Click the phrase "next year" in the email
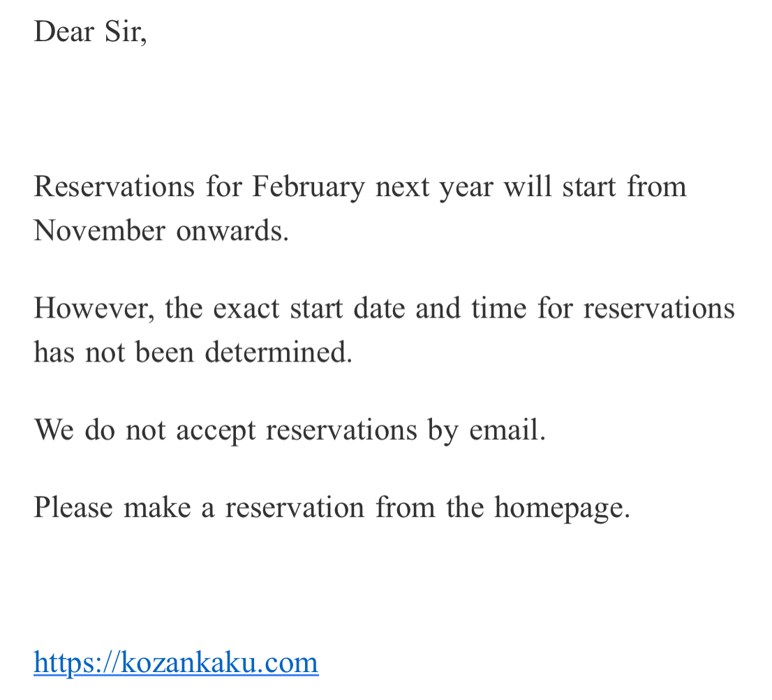The width and height of the screenshot is (772, 700). (433, 186)
